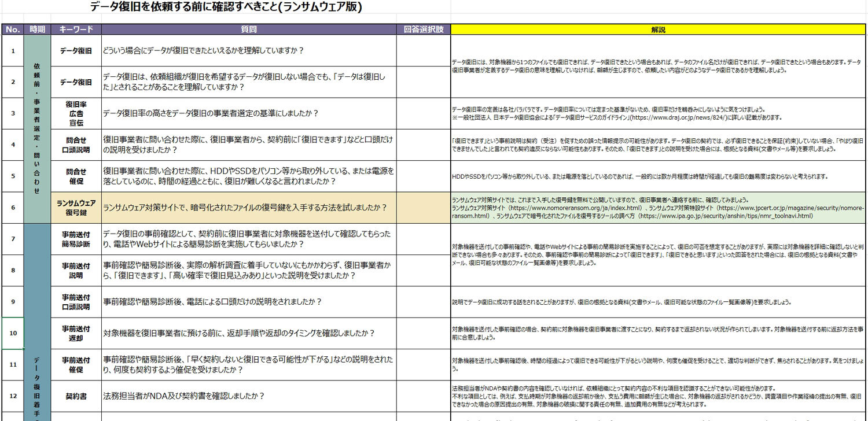Click the keyword cell '事前送付 口頭説明'
868x421 pixels.
click(x=76, y=302)
